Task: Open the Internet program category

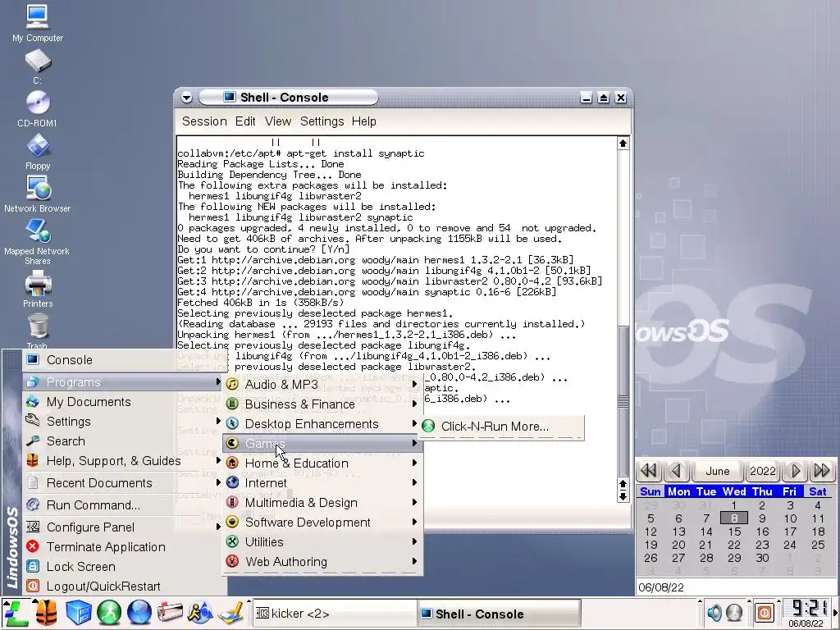Action: (322, 483)
